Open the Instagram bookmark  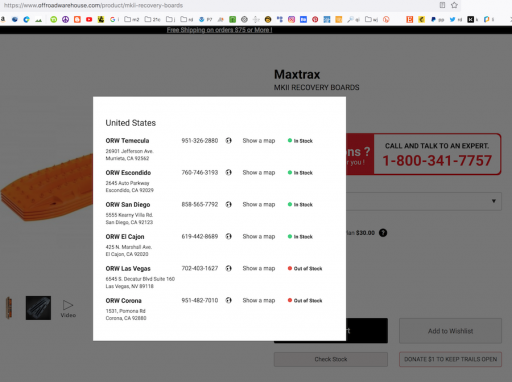coord(291,20)
